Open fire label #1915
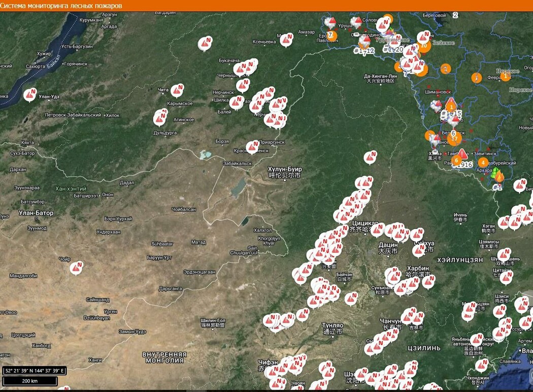Viewport: 533px width, 392px height. [451, 114]
